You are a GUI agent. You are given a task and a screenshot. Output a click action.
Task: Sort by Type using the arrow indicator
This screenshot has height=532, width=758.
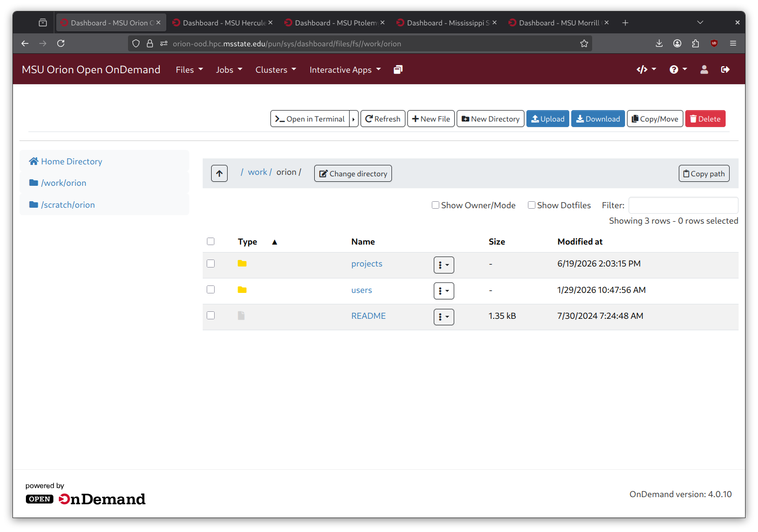tap(274, 242)
